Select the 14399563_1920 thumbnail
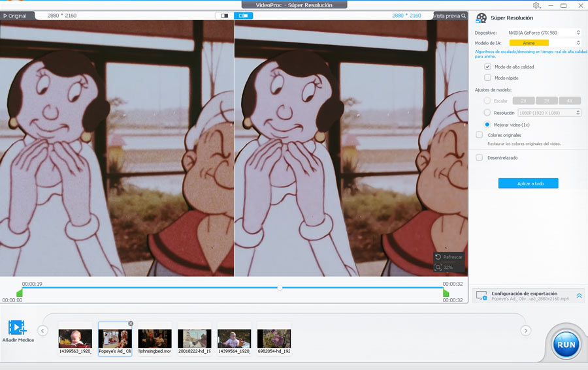 (75, 339)
